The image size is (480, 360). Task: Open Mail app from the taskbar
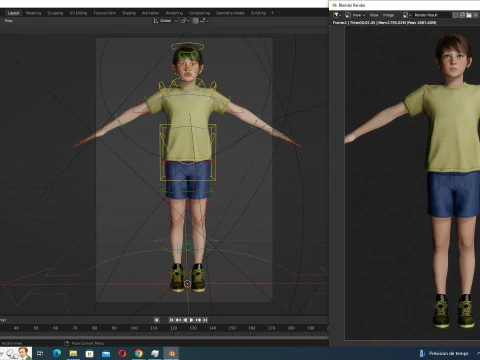click(x=106, y=353)
